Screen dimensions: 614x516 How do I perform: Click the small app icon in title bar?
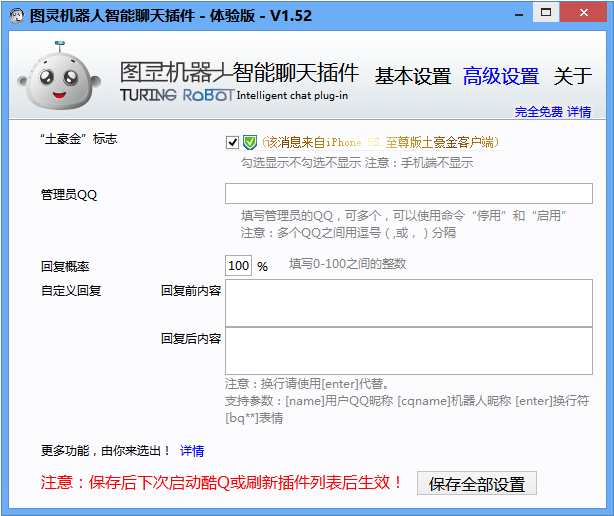point(15,14)
